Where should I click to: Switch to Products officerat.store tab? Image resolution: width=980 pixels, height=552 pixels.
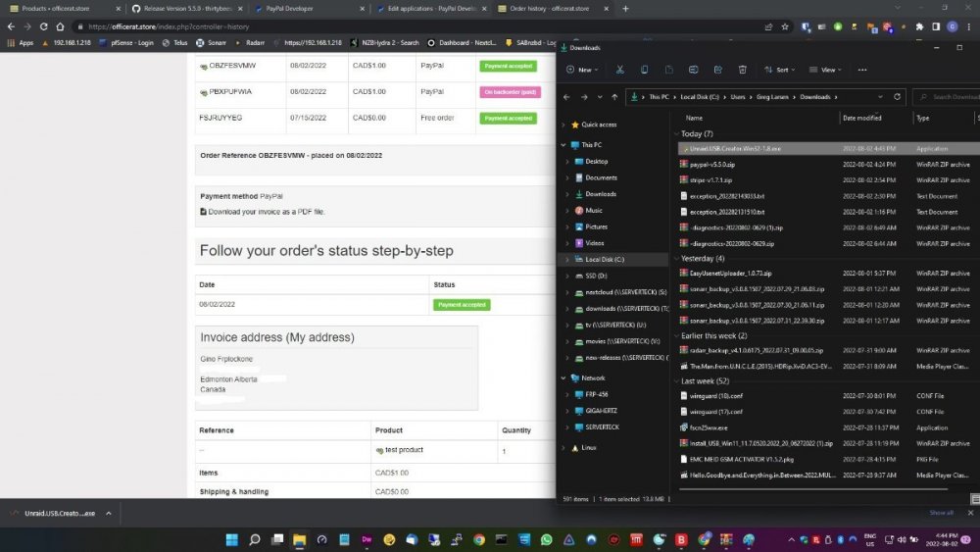coord(55,8)
